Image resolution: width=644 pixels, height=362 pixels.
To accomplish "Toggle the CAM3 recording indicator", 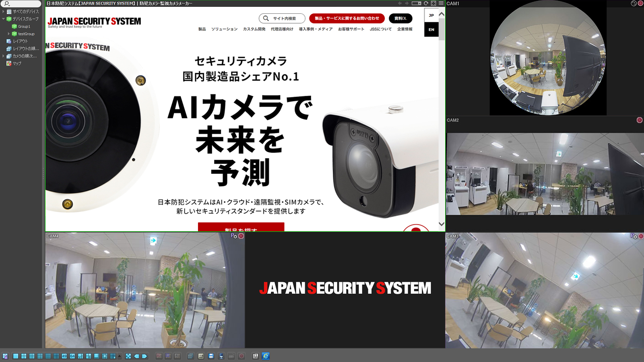I will [x=641, y=236].
